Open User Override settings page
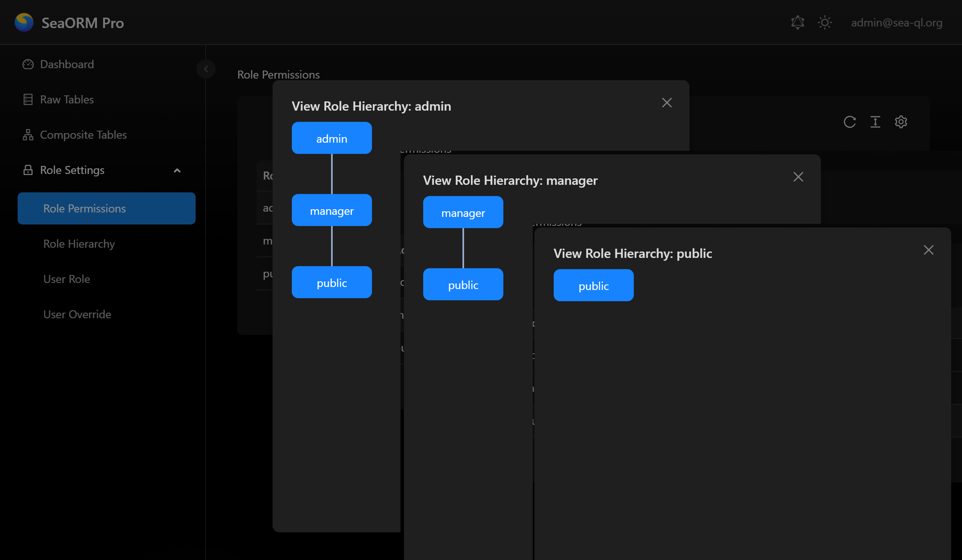Image resolution: width=962 pixels, height=560 pixels. (77, 314)
